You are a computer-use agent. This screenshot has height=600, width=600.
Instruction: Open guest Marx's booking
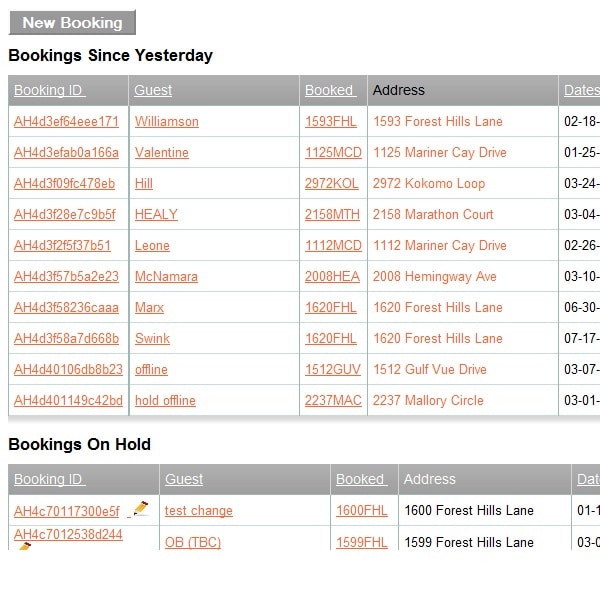pyautogui.click(x=149, y=308)
